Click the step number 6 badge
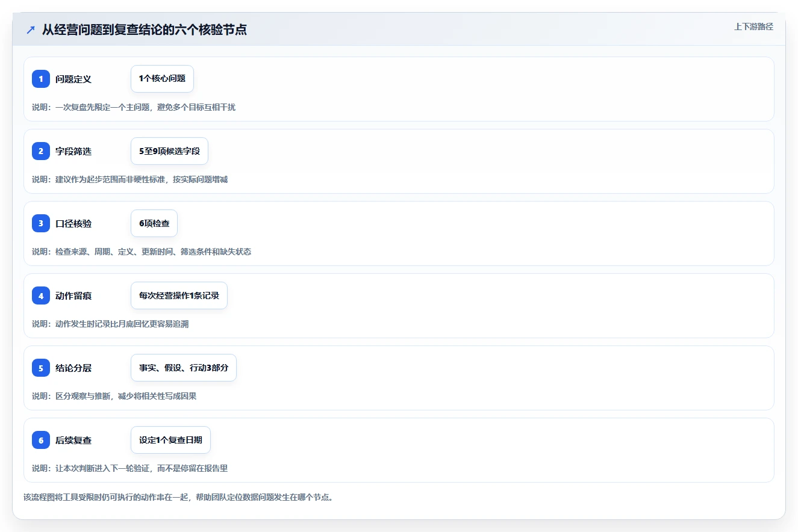The height and width of the screenshot is (532, 798). 41,440
